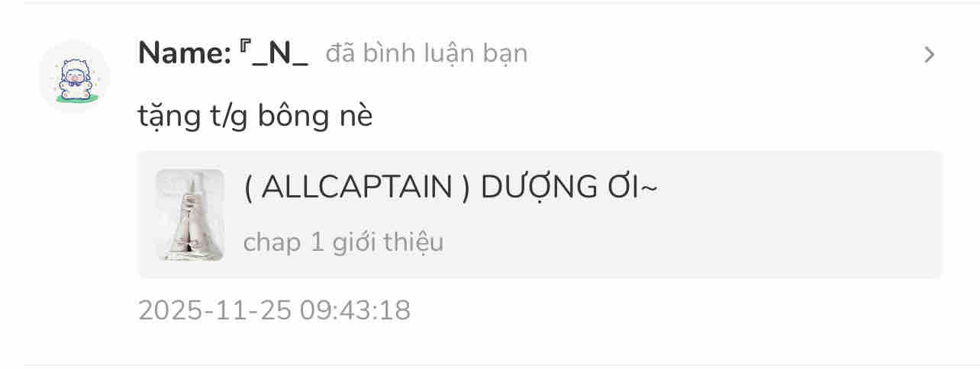Click 'Name:' at the start of the username

pyautogui.click(x=185, y=54)
